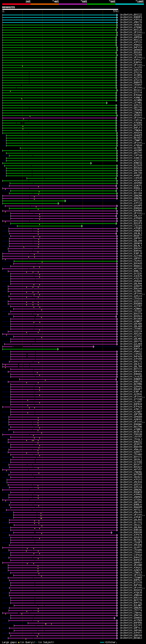Viewport: 146px width, 644px height.
Task: Select hit label UniRef100_A3AWL4
Action: click(x=131, y=98)
